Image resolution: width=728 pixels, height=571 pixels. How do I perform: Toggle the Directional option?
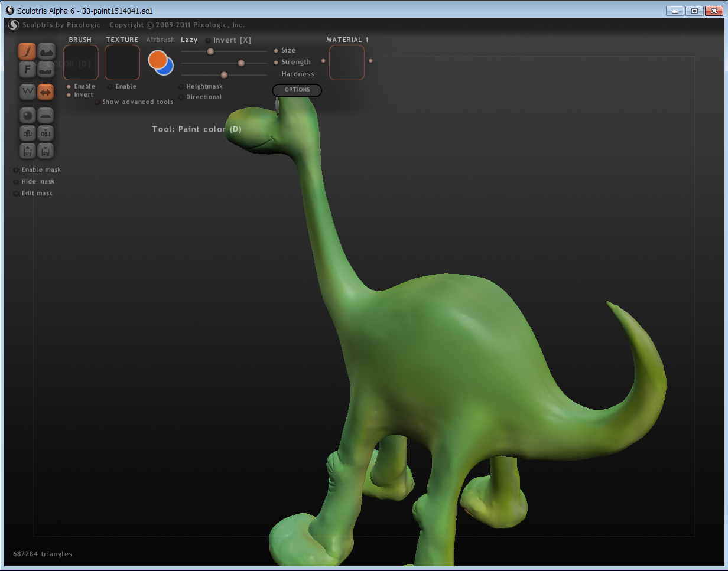181,97
